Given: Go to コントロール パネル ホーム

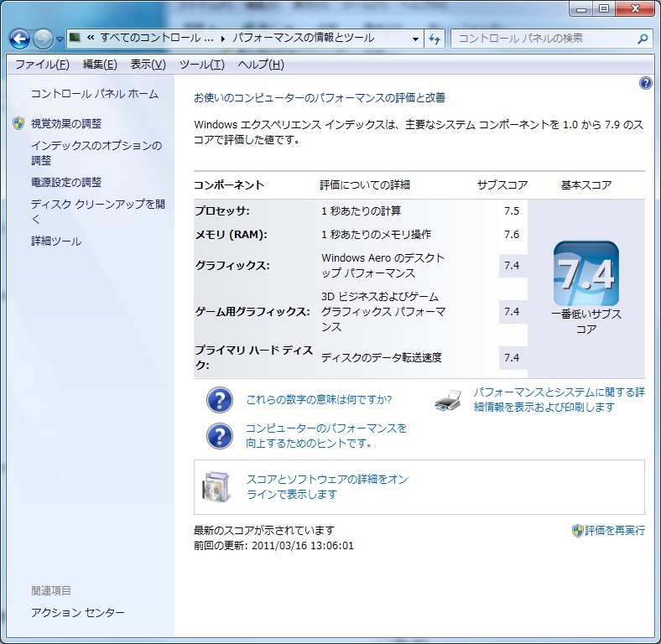Looking at the screenshot, I should point(95,94).
